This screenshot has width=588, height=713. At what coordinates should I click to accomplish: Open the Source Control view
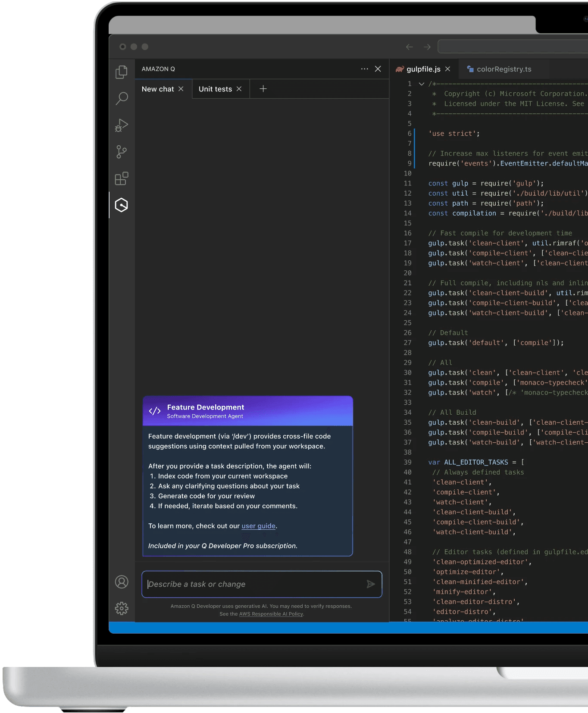click(122, 152)
